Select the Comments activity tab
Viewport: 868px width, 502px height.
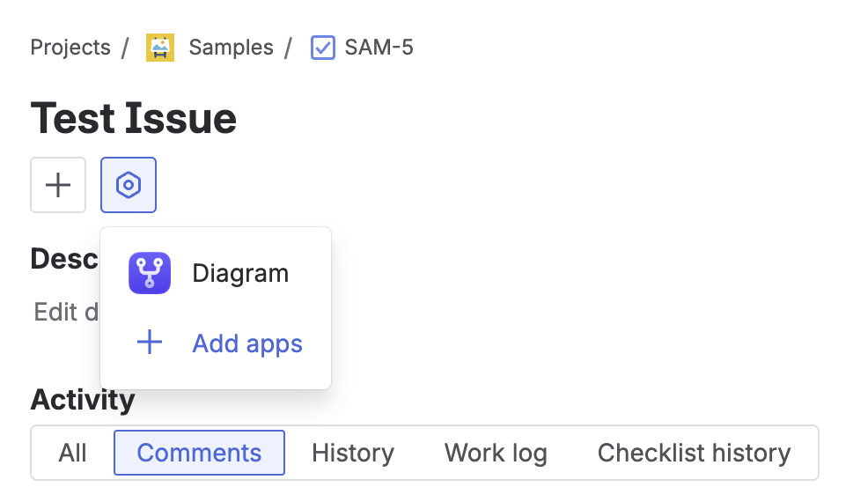click(x=199, y=453)
